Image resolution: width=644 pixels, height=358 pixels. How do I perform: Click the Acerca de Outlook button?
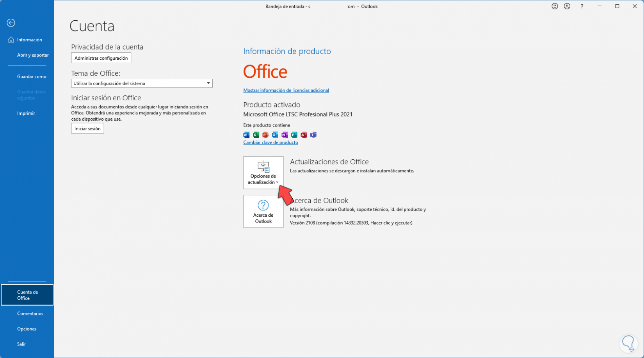click(263, 211)
